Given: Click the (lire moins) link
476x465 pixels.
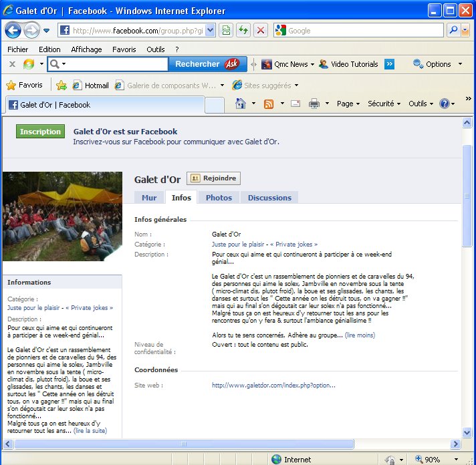Looking at the screenshot, I should pos(360,335).
